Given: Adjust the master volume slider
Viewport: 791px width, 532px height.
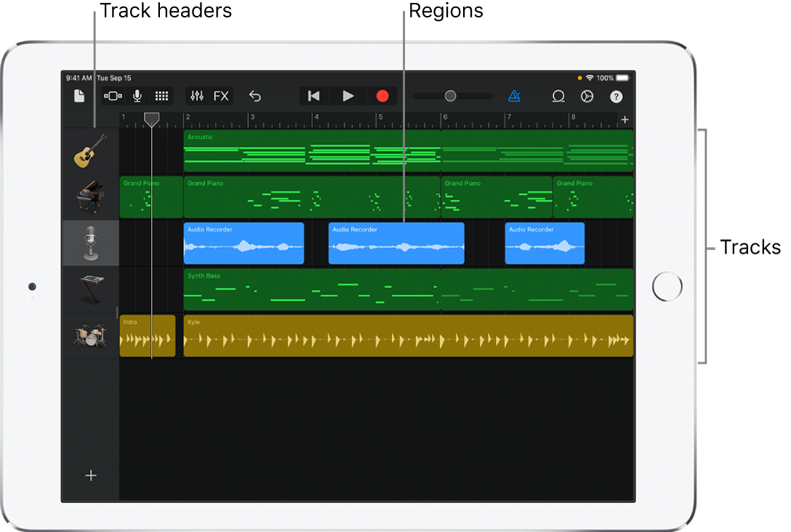Looking at the screenshot, I should pyautogui.click(x=451, y=95).
